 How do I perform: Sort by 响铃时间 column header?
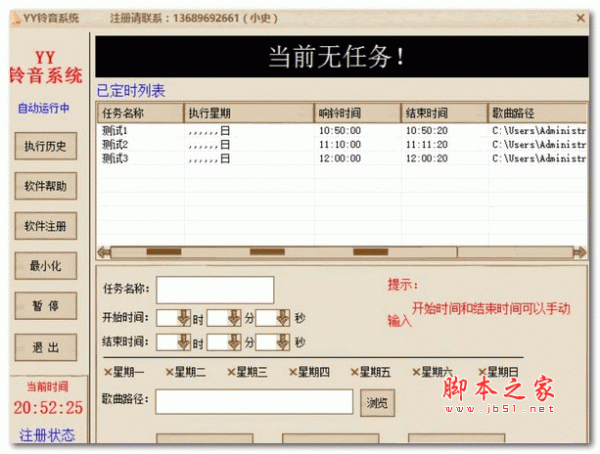click(357, 113)
